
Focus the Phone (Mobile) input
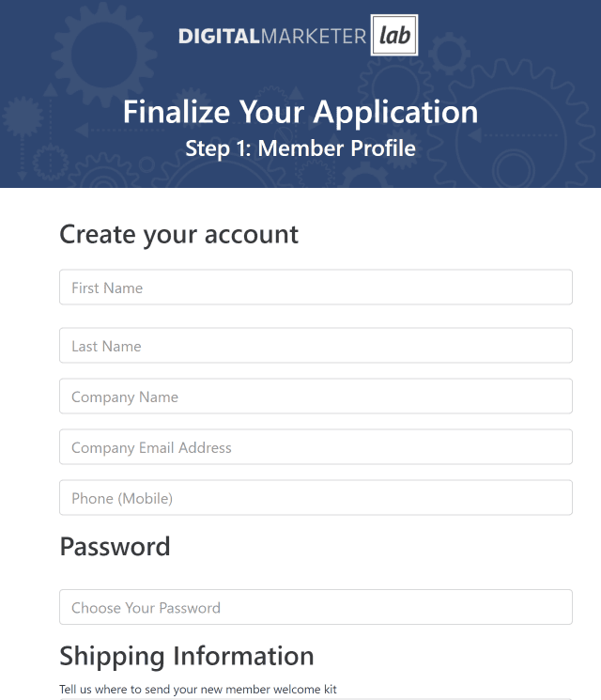coord(316,497)
